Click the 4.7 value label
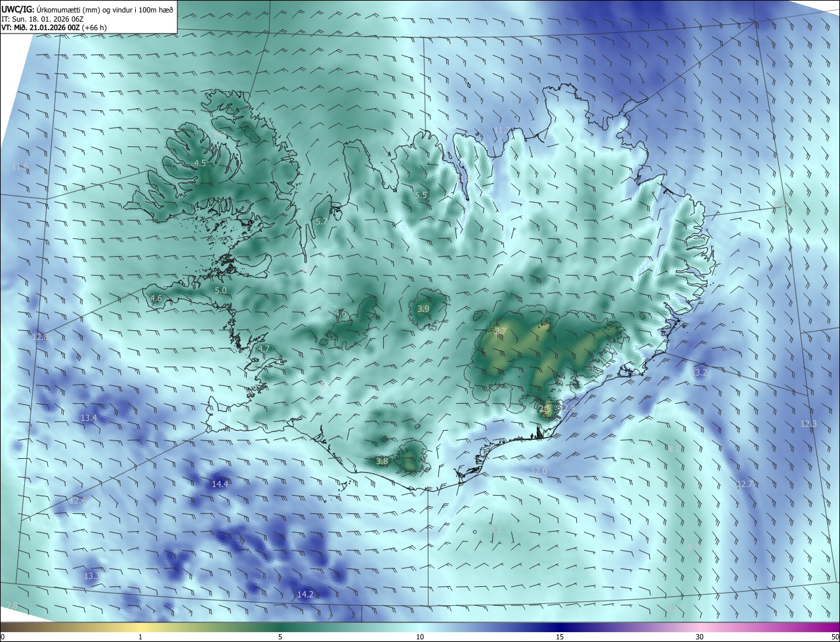The height and width of the screenshot is (642, 840). coord(264,349)
